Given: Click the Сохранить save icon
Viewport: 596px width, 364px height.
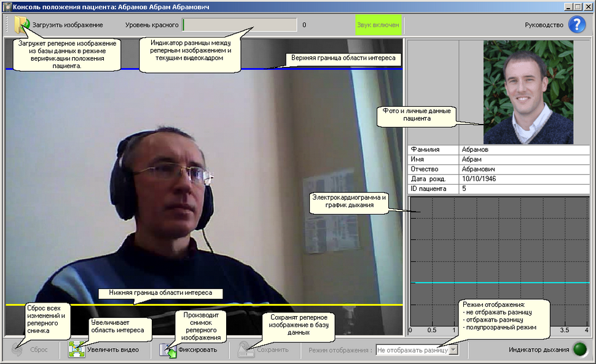Looking at the screenshot, I should tap(246, 350).
